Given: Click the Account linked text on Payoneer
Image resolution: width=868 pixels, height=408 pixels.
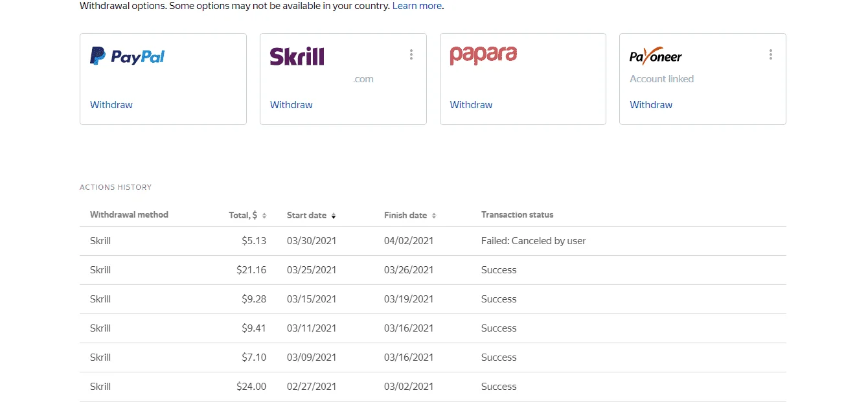Looking at the screenshot, I should (x=661, y=79).
